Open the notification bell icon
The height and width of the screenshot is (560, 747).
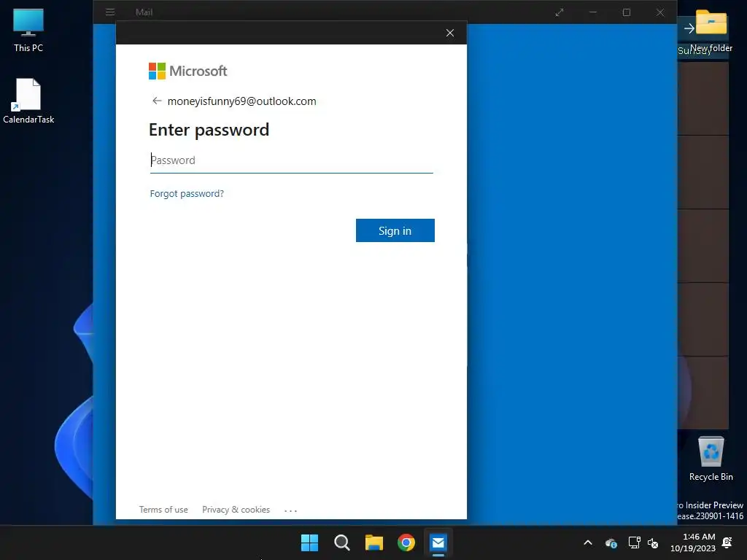[x=727, y=542]
